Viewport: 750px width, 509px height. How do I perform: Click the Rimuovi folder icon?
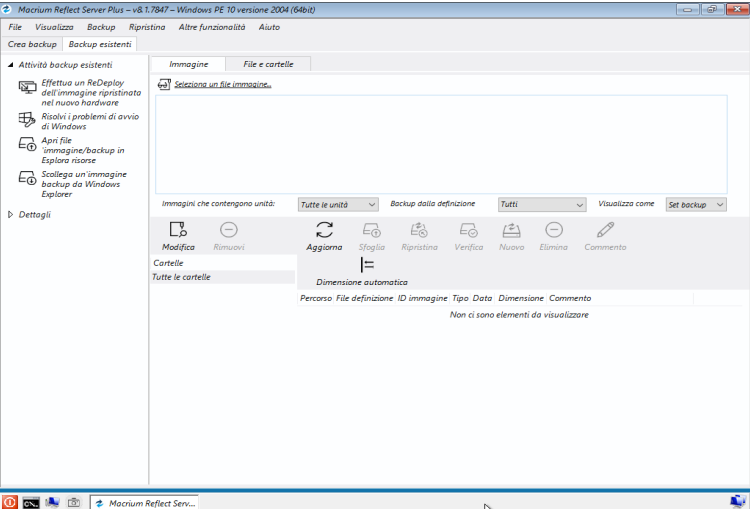tap(229, 230)
